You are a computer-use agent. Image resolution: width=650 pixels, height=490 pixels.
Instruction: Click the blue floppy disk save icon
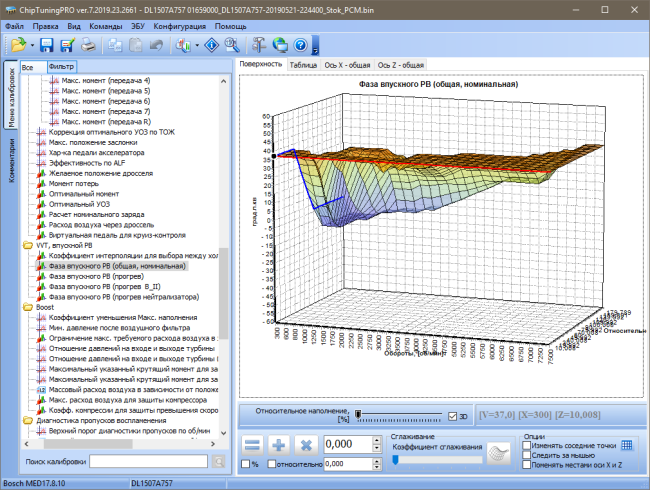[x=46, y=45]
